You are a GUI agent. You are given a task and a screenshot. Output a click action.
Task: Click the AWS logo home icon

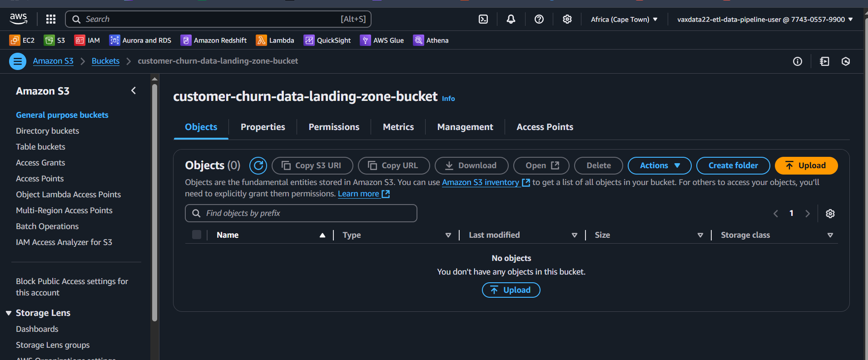click(x=18, y=19)
